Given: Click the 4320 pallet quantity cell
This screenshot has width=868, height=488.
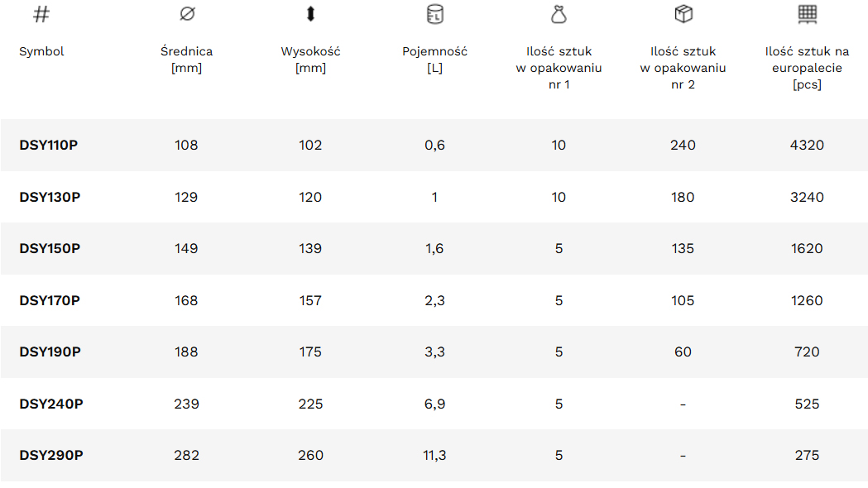Looking at the screenshot, I should 807,146.
